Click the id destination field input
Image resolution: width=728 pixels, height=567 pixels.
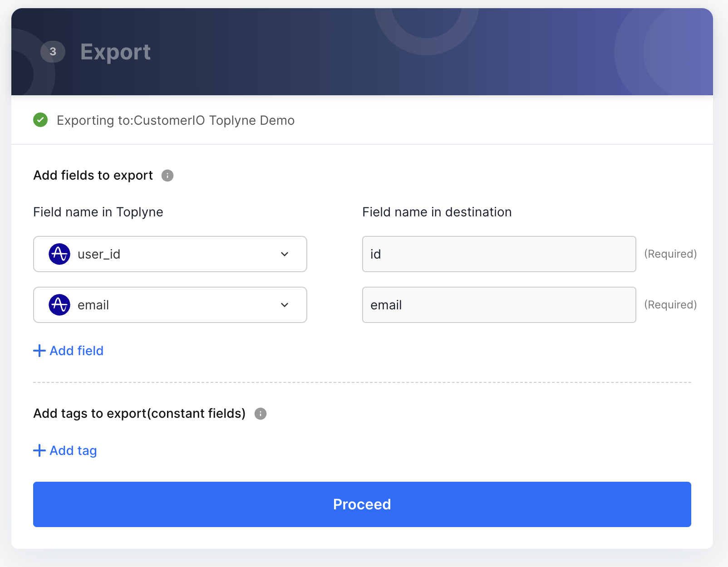[x=499, y=254]
